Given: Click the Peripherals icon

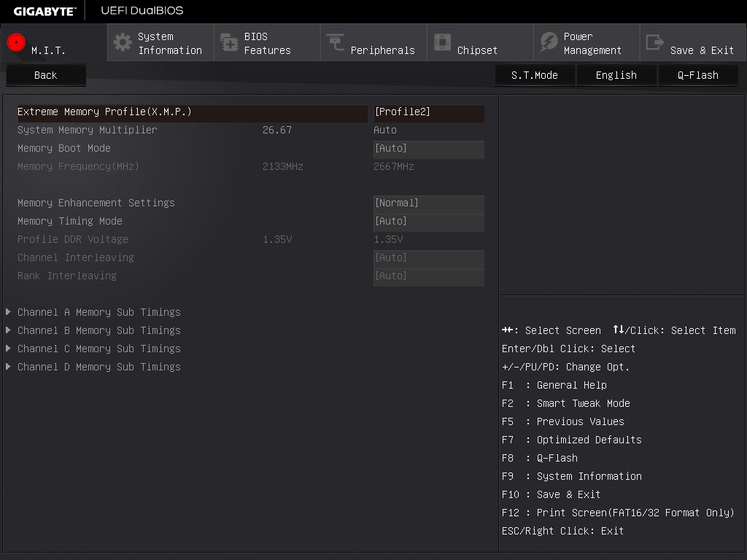Looking at the screenshot, I should tap(336, 42).
